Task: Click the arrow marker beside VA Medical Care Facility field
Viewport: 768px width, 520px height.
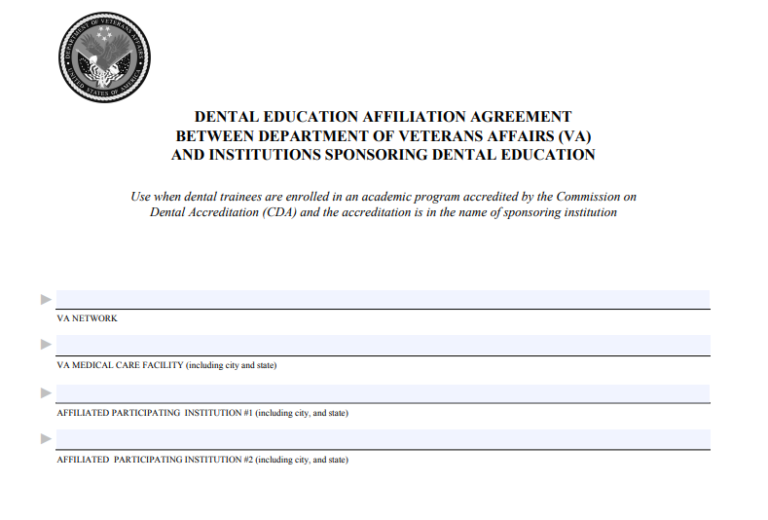Action: point(46,344)
